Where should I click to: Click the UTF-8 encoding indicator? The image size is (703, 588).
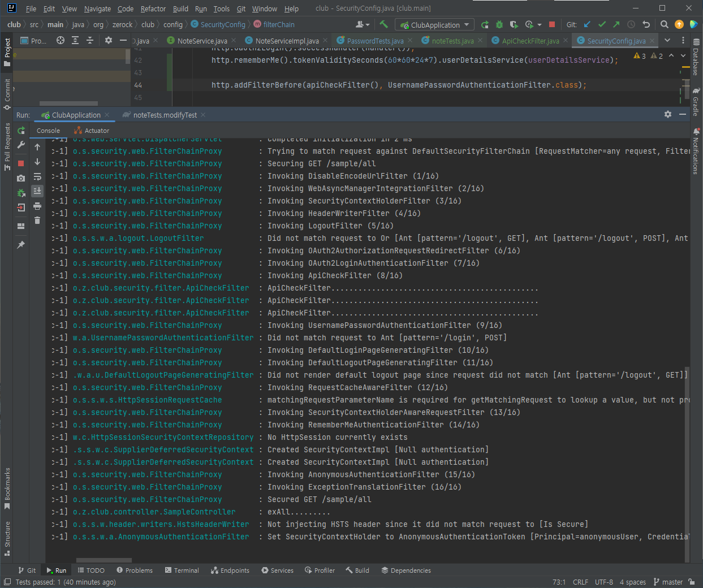[603, 582]
